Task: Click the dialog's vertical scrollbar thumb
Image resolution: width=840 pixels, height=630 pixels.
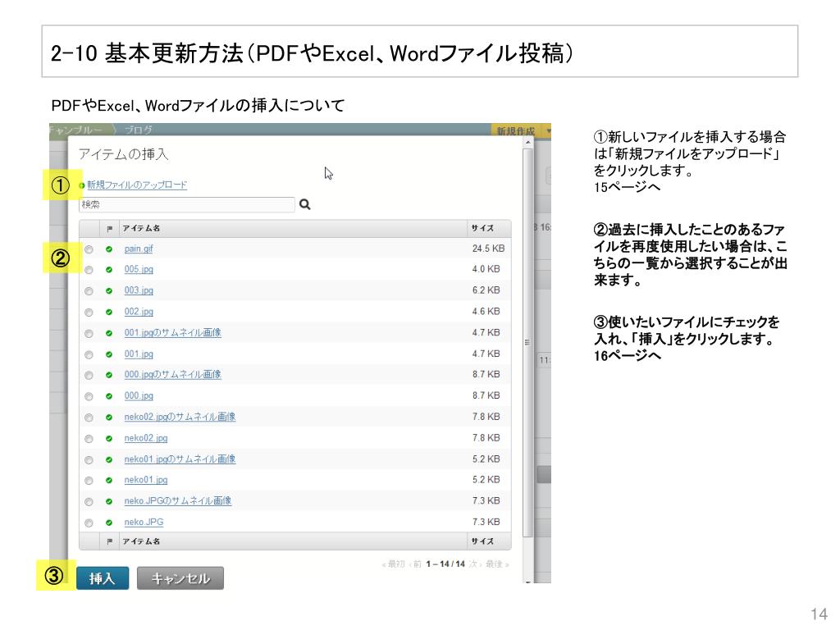Action: pos(528,342)
